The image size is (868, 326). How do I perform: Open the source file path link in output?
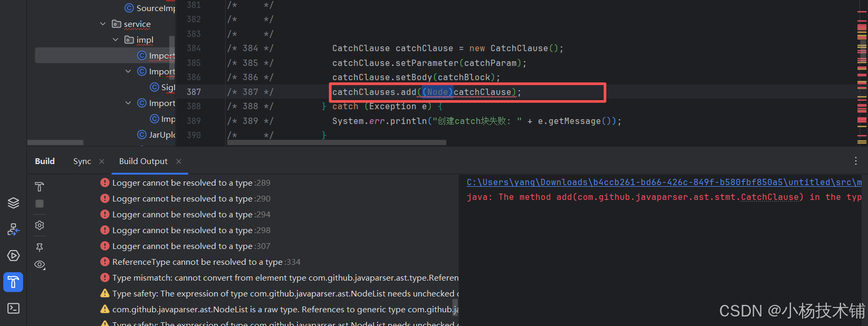pyautogui.click(x=664, y=183)
